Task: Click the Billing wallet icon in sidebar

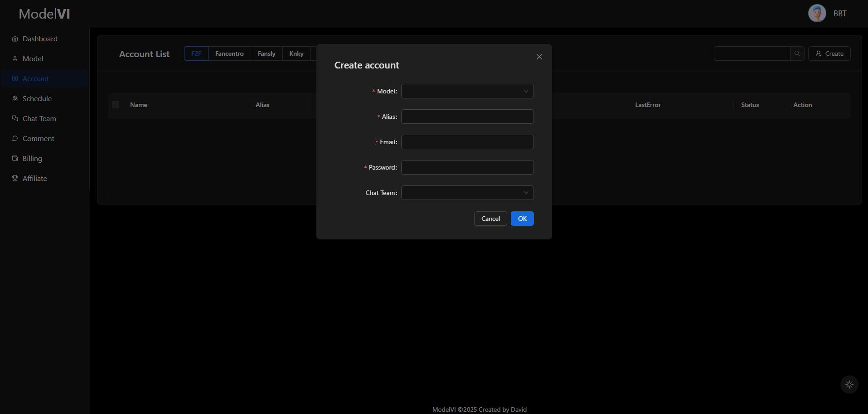Action: [x=15, y=158]
